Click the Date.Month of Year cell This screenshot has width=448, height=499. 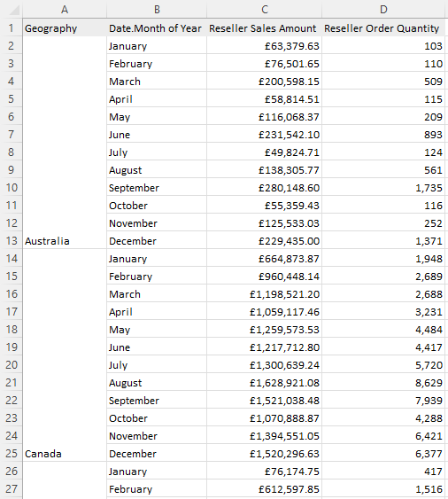tap(157, 28)
